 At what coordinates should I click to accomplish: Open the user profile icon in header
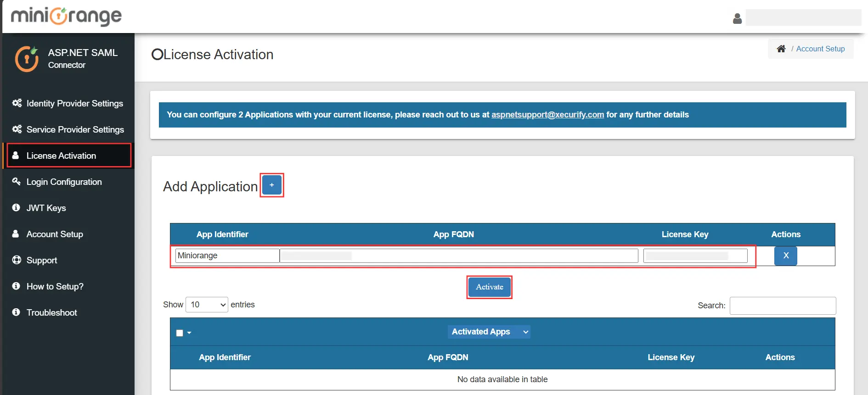737,18
